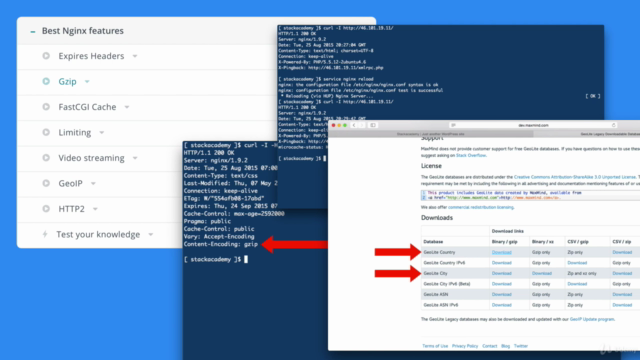
Task: Open the Privacy Policy footer link
Action: tap(464, 346)
